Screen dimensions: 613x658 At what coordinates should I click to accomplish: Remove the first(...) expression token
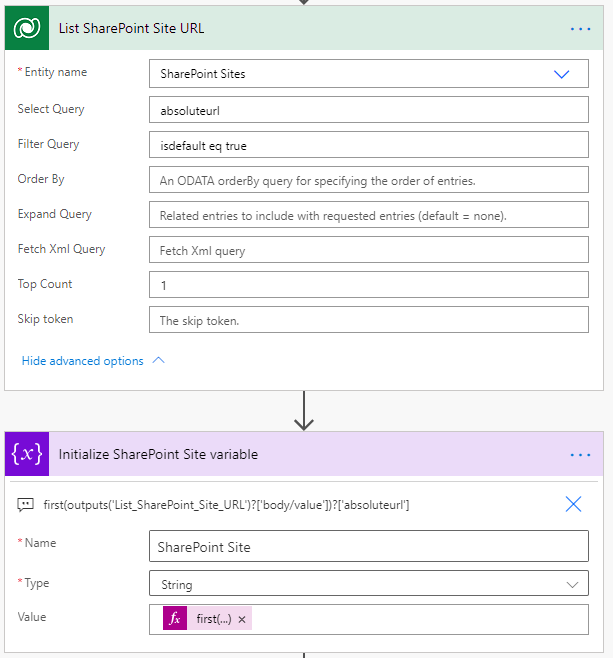(242, 620)
